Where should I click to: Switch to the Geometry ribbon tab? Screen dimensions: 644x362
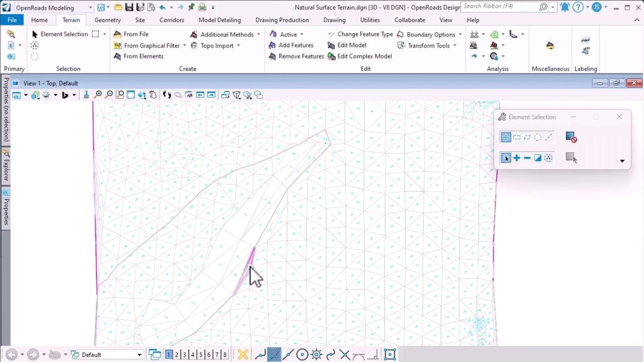(107, 19)
